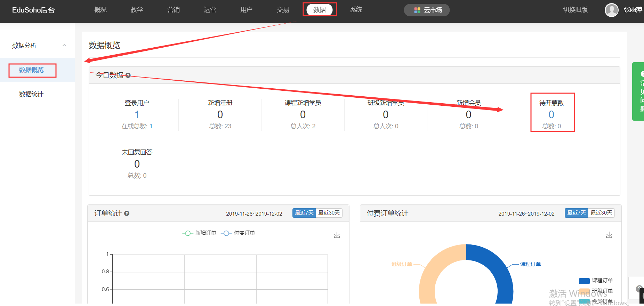This screenshot has height=306, width=644.
Task: Open the 云市场 cloud market button
Action: point(427,10)
